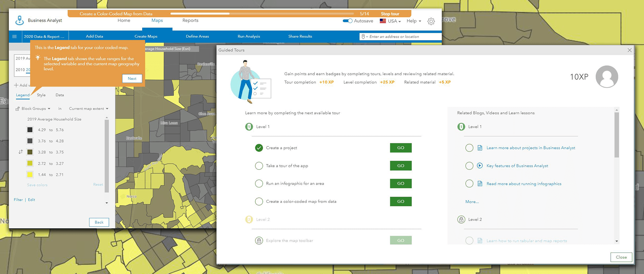Screen dimensions: 644x274
Task: Click the plus icon to add variable
Action: pyautogui.click(x=16, y=85)
